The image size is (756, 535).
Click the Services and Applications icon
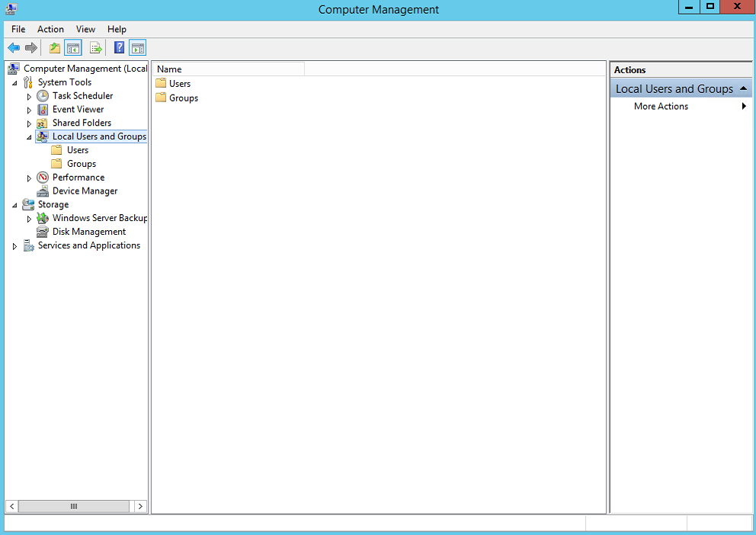click(x=29, y=245)
